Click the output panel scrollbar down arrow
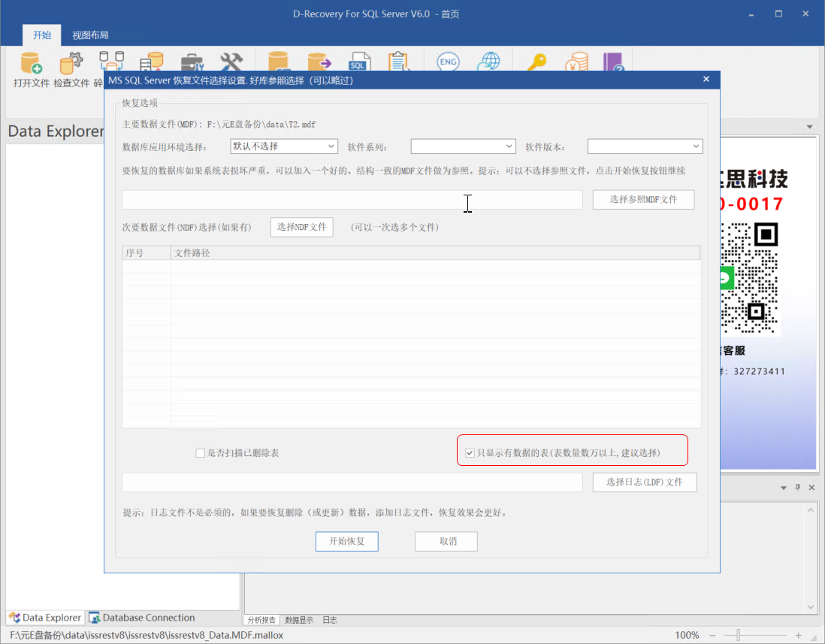 pyautogui.click(x=810, y=606)
